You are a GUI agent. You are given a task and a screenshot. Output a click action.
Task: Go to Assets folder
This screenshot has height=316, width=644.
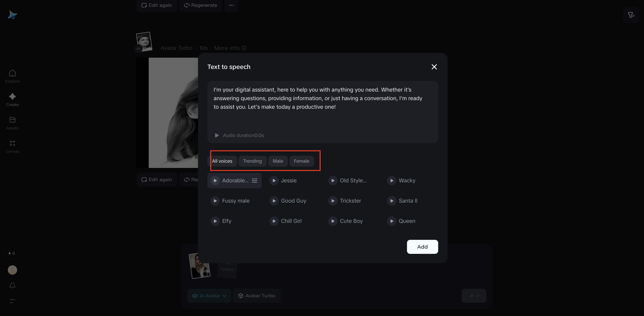[12, 123]
